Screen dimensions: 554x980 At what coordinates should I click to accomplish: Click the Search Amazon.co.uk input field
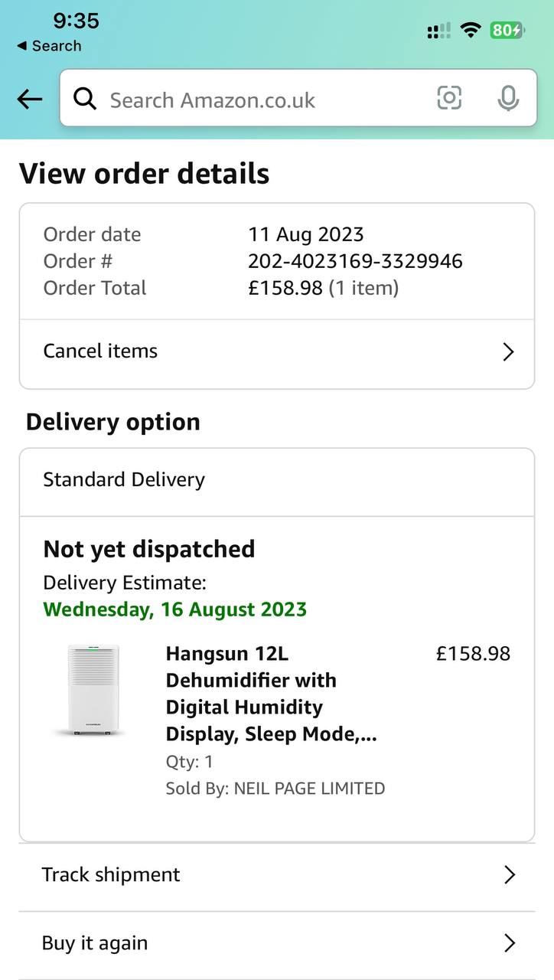[x=260, y=100]
